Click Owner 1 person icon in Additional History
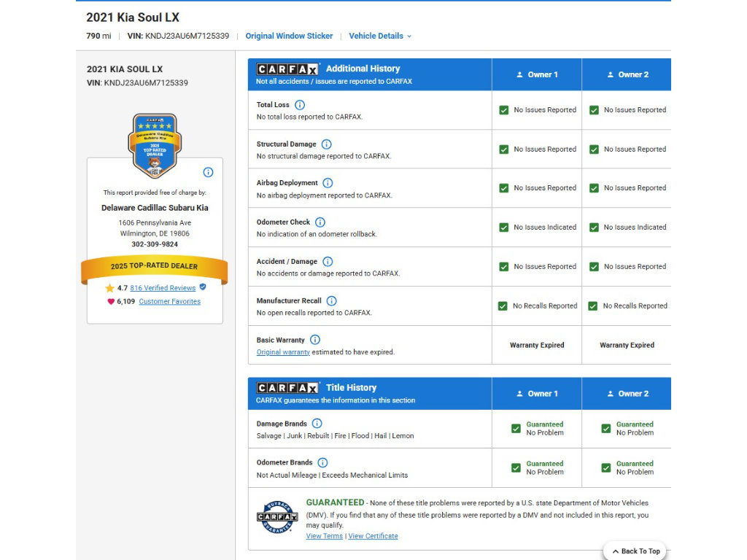Viewport: 747px width, 560px height. tap(519, 75)
